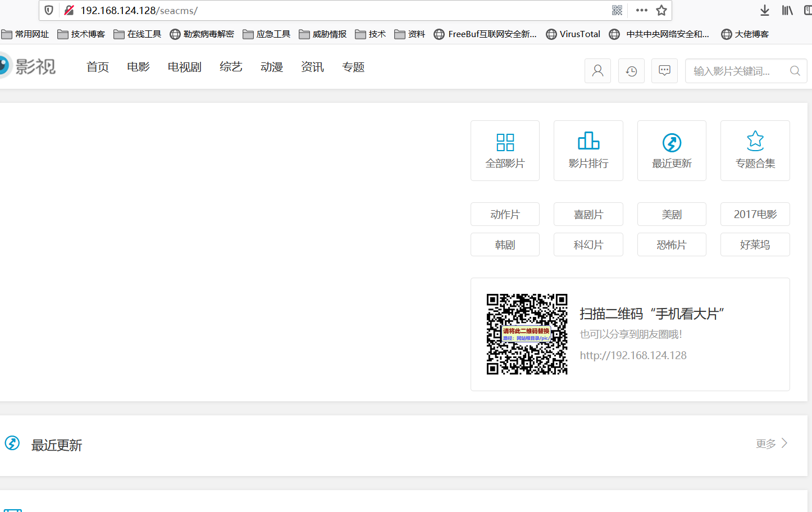Click the http://192.168.124.128 text
This screenshot has height=512, width=812.
point(633,355)
